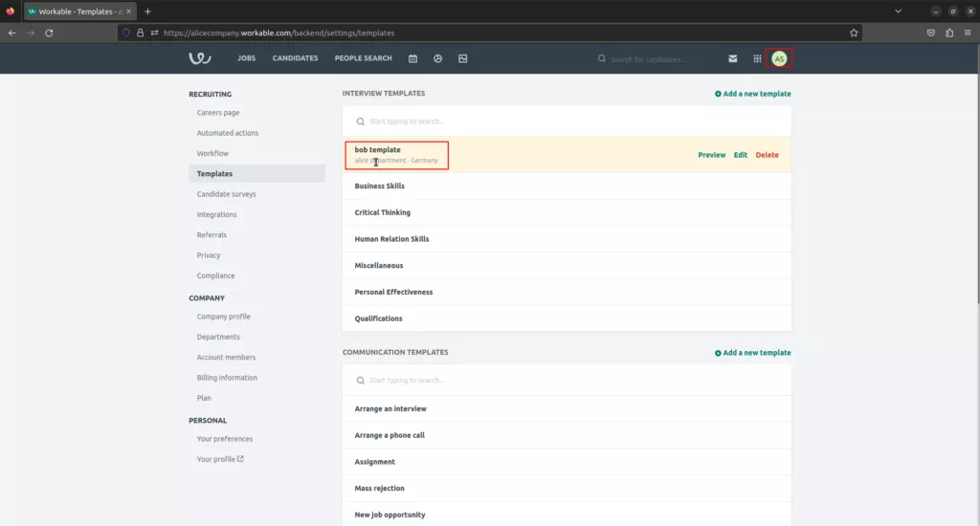The height and width of the screenshot is (526, 980).
Task: Open the calendar icon in top navigation
Action: point(413,58)
